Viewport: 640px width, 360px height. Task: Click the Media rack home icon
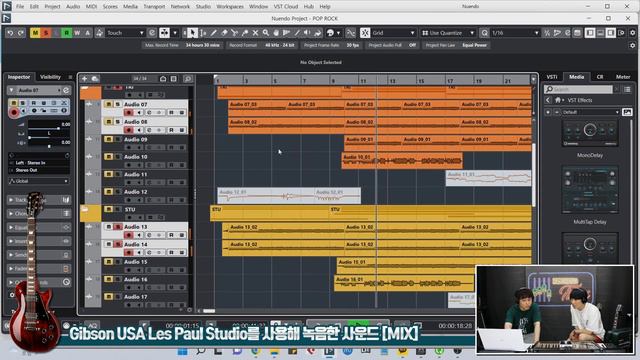click(558, 100)
